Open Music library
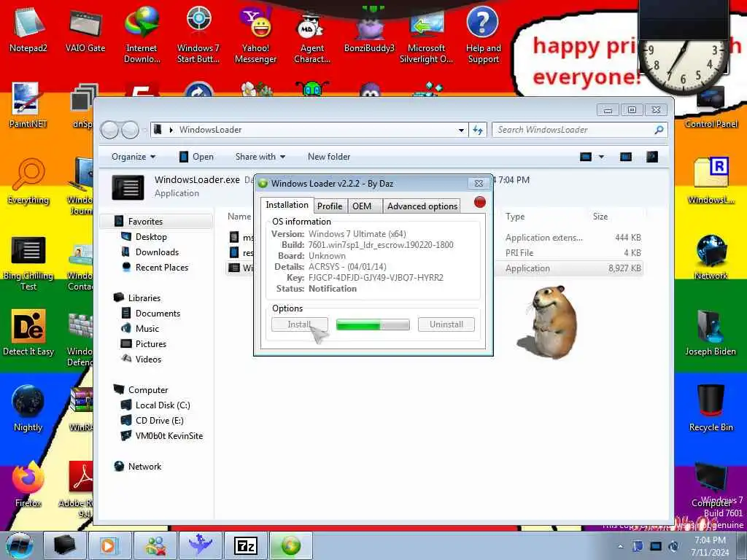This screenshot has height=560, width=747. (x=147, y=329)
